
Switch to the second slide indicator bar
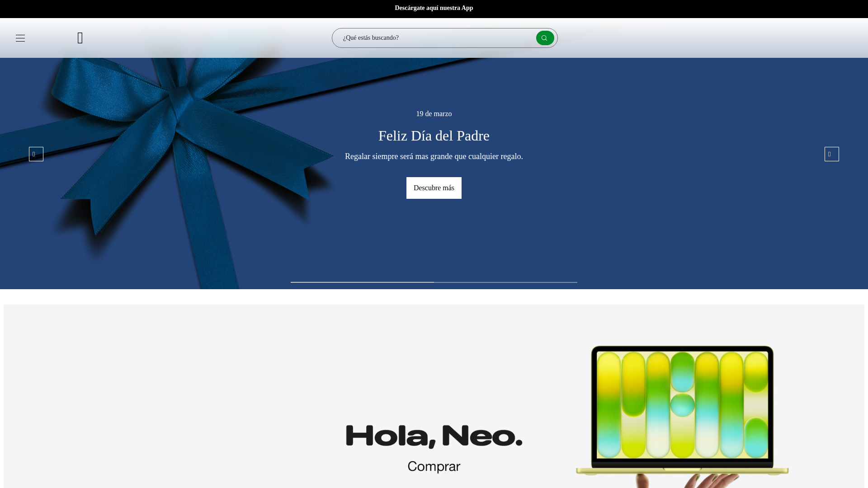click(505, 282)
